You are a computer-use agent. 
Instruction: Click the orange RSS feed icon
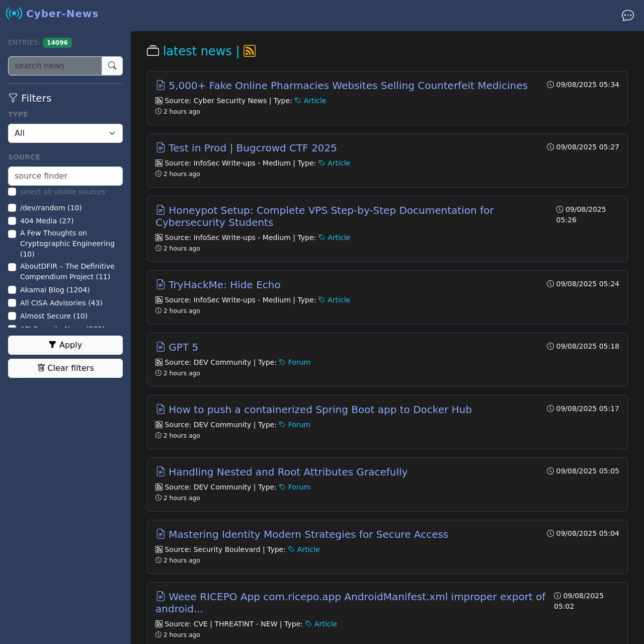tap(250, 51)
